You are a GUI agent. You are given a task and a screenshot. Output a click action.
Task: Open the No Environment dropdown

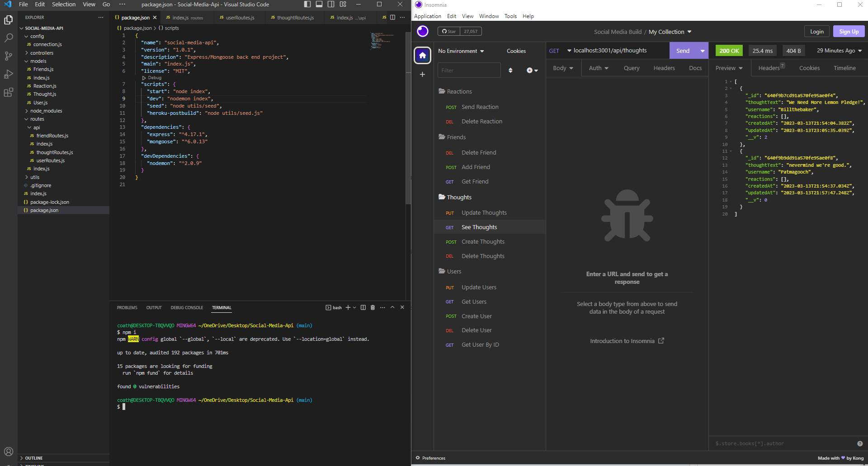click(x=461, y=51)
